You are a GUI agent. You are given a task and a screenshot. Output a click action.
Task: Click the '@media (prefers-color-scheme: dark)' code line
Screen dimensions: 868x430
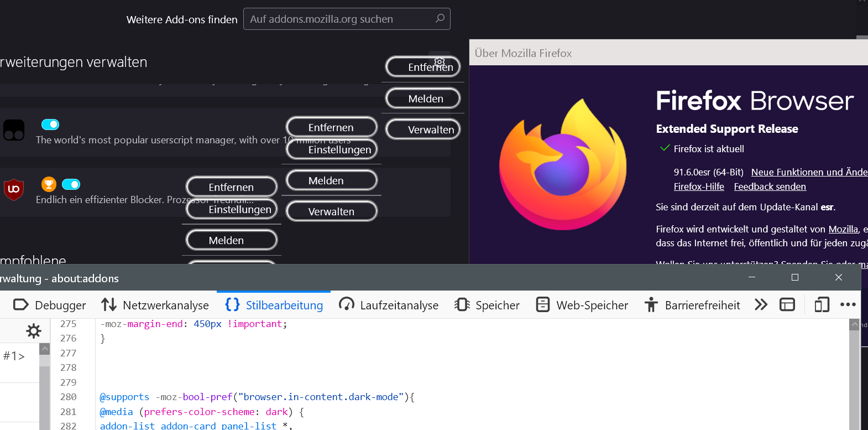202,412
